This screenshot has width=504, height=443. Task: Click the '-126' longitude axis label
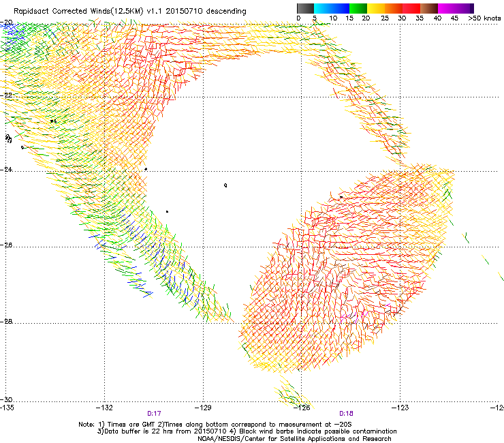coord(302,408)
